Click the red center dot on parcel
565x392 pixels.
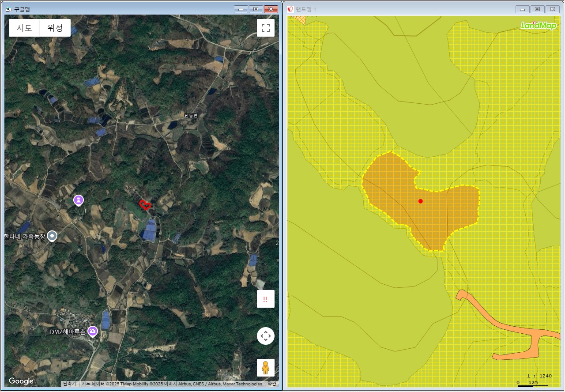coord(420,201)
